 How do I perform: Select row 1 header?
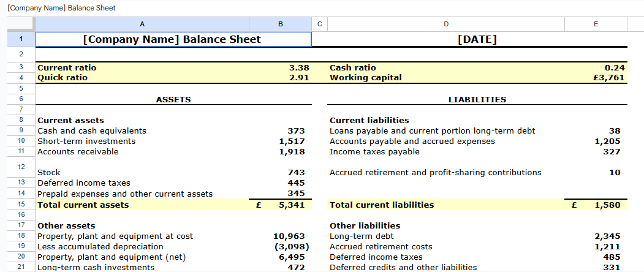tap(21, 40)
